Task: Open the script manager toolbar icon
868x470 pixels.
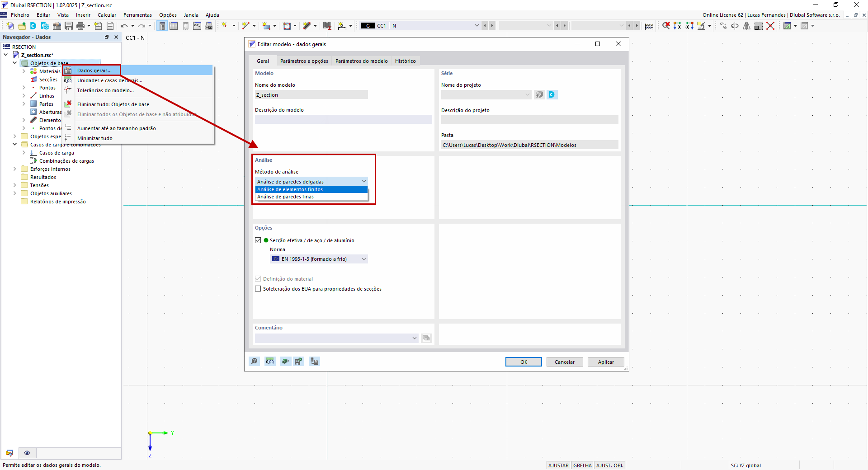Action: 209,26
